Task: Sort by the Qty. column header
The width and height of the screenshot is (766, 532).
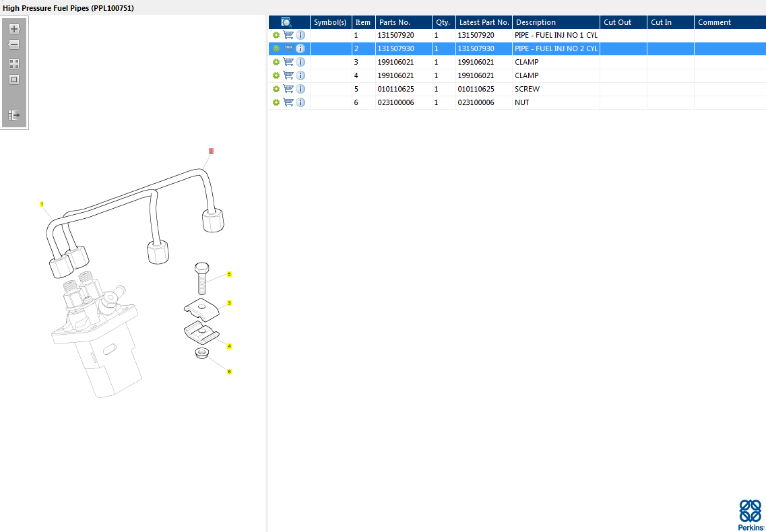Action: click(x=443, y=22)
